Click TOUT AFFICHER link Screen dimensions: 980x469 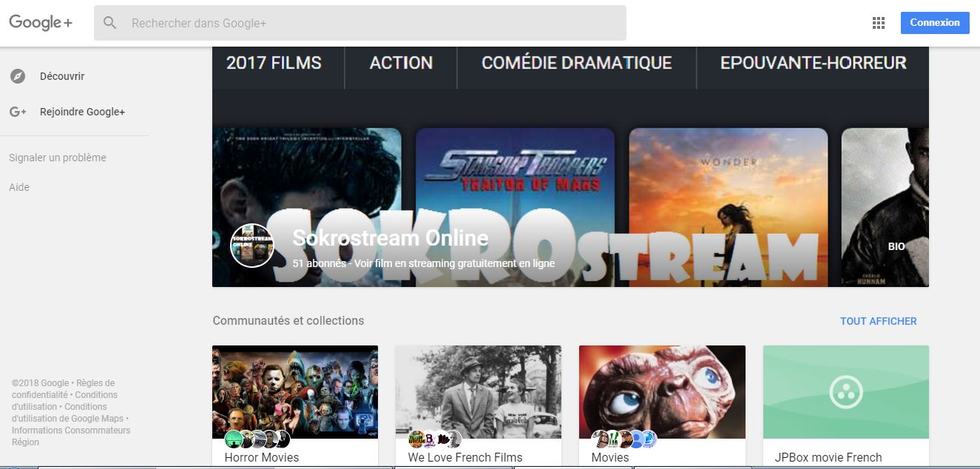[878, 321]
